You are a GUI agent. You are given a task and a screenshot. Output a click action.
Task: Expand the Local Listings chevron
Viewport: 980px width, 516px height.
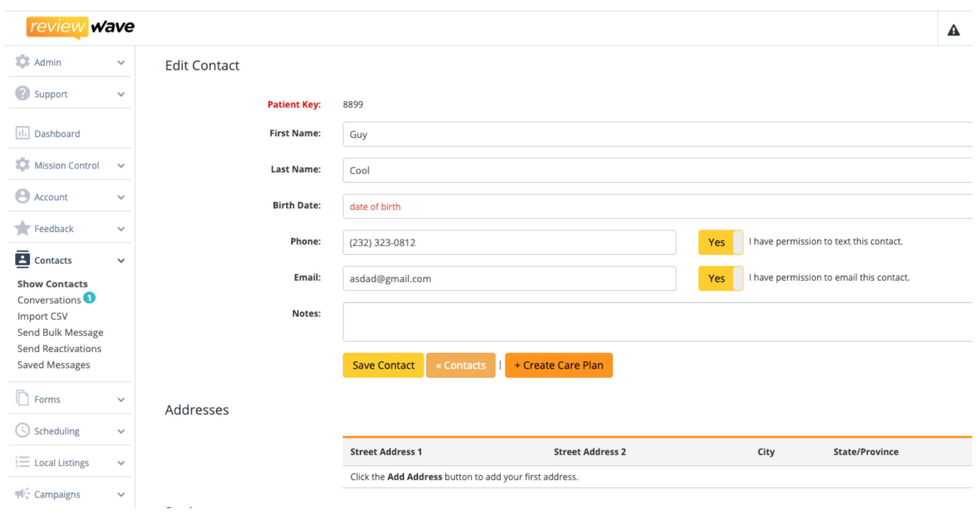121,463
